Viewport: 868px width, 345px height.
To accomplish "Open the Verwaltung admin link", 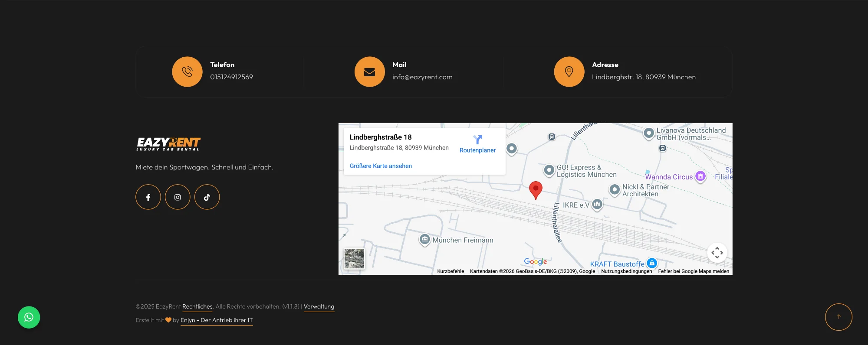I will (319, 306).
